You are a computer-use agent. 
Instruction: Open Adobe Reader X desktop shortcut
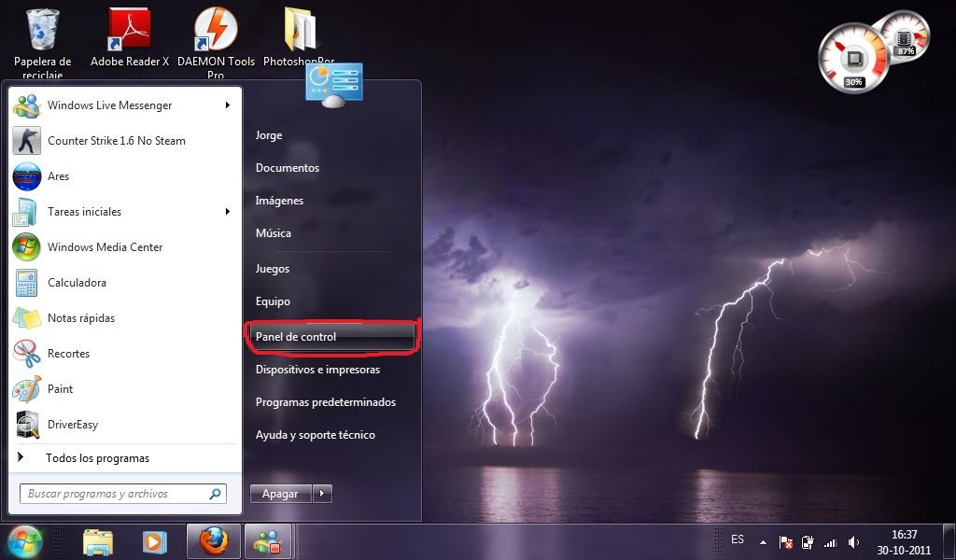pyautogui.click(x=129, y=29)
